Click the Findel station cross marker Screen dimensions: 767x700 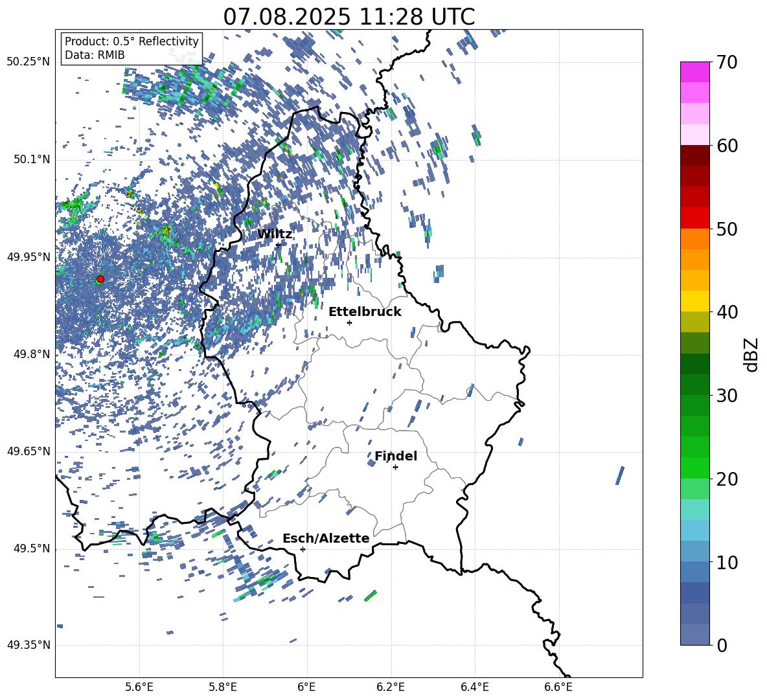395,468
